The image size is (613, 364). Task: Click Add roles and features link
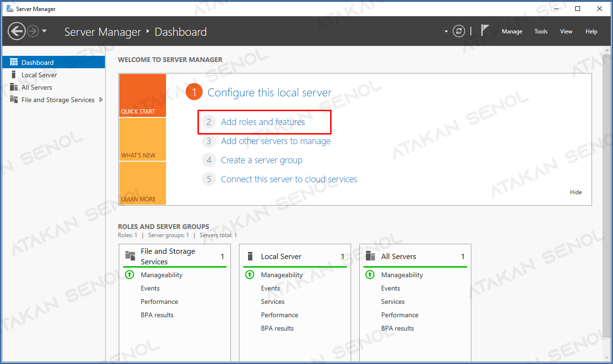coord(263,122)
